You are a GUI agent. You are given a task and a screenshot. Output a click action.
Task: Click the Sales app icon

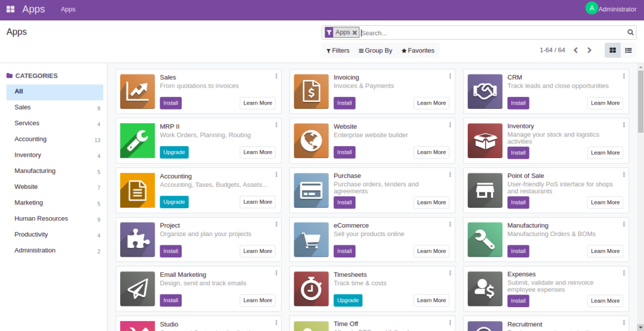tap(137, 91)
